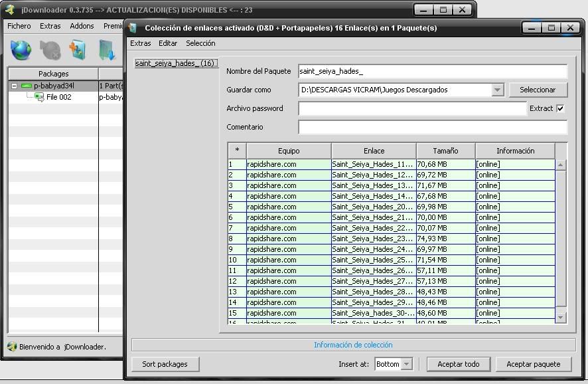Image resolution: width=588 pixels, height=384 pixels.
Task: Minimize the link collection window
Action: pos(532,28)
